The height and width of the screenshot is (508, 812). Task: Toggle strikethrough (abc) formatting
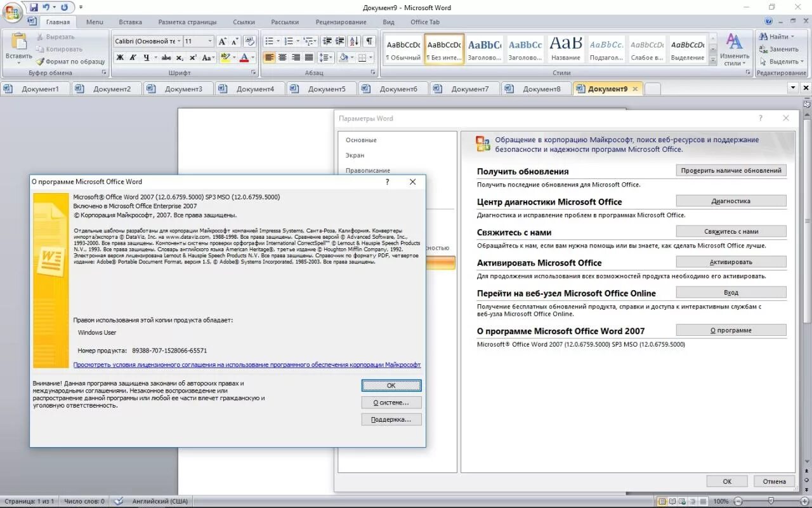pyautogui.click(x=166, y=57)
